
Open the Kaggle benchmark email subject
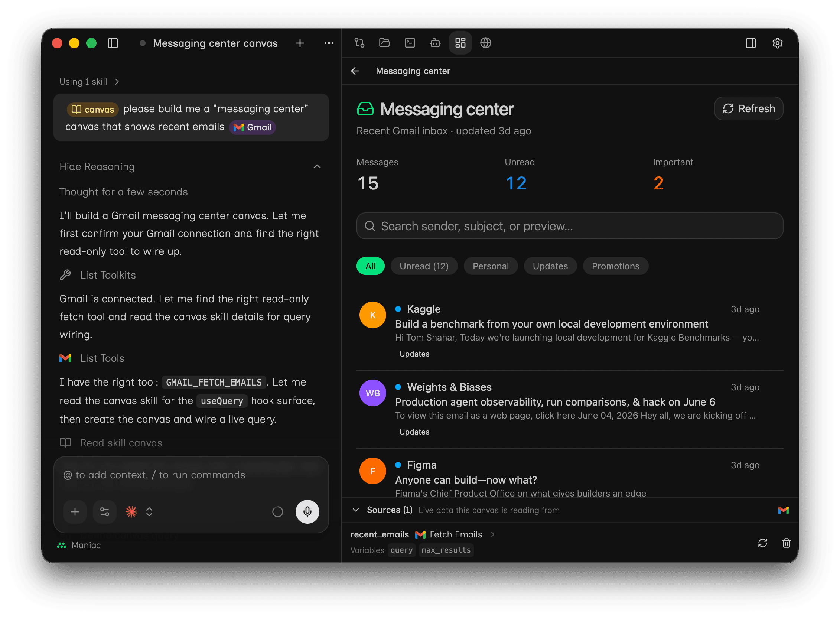click(x=551, y=324)
